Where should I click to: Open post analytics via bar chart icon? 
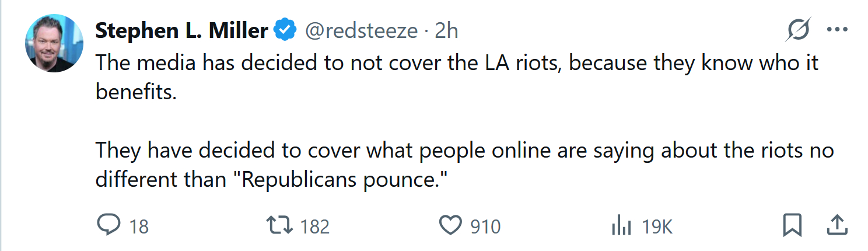(x=622, y=226)
